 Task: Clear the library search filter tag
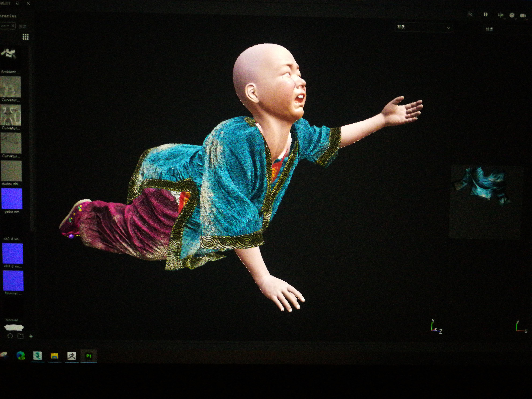tap(13, 25)
